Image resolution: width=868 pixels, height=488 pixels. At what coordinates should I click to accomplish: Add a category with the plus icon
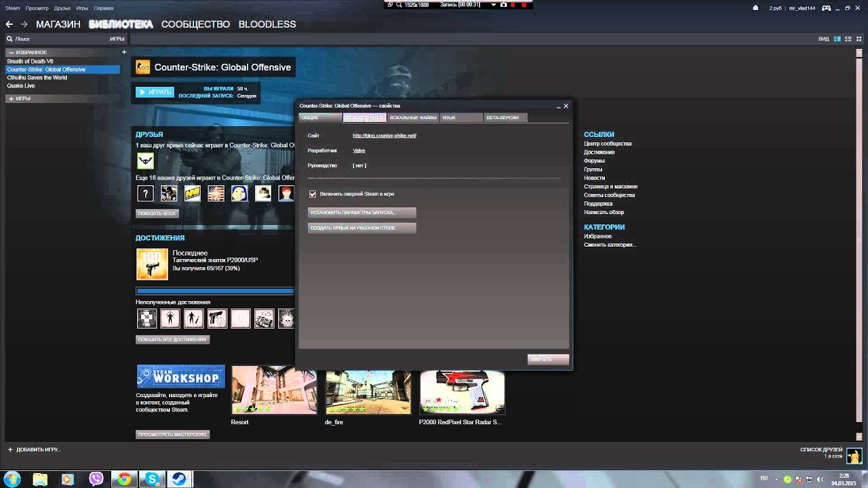click(124, 52)
